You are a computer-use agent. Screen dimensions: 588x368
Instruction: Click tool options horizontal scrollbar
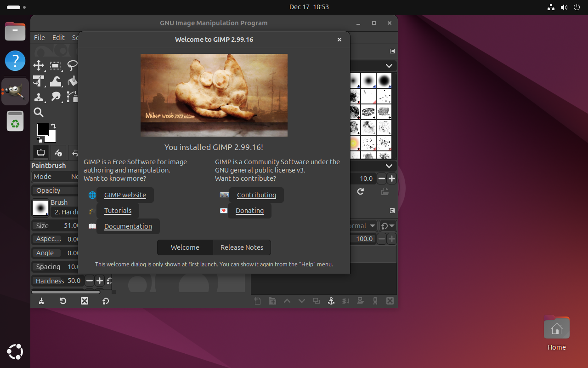click(66, 292)
